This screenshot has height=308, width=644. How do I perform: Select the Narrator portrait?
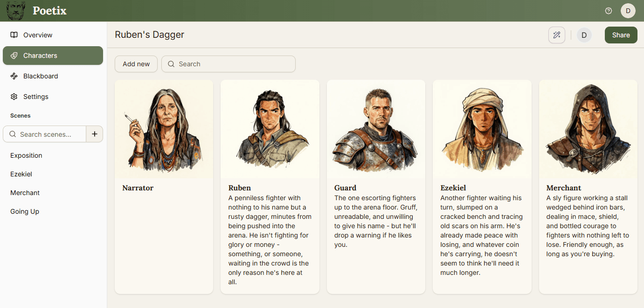click(164, 129)
